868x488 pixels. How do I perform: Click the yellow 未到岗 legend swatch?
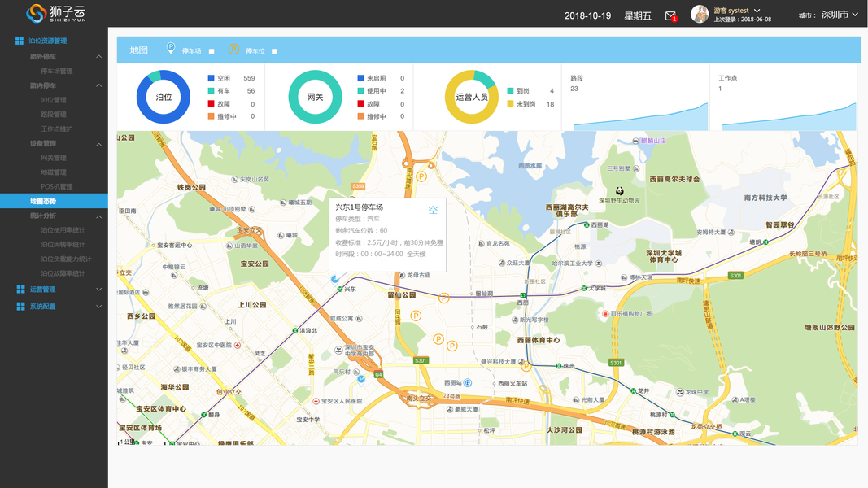pyautogui.click(x=510, y=103)
